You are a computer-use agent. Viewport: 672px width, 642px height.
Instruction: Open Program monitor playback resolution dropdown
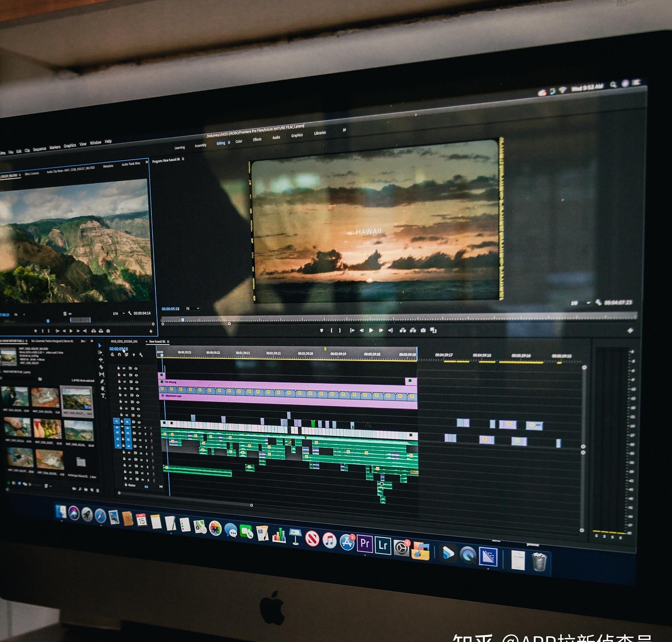tap(582, 303)
